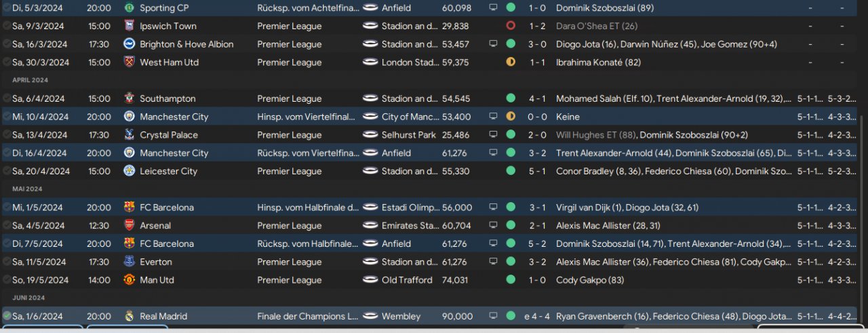Click red loss indicator for Ipswich Town match
The height and width of the screenshot is (333, 868).
(x=511, y=26)
